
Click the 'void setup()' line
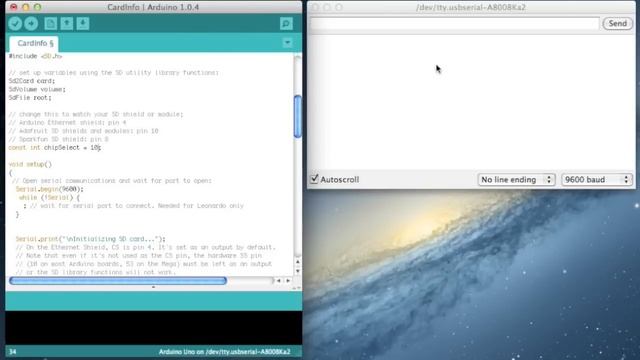coord(30,164)
